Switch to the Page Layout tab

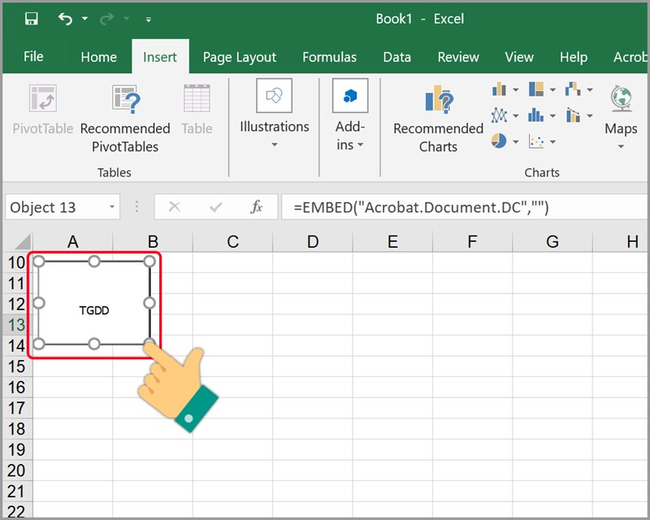tap(239, 57)
